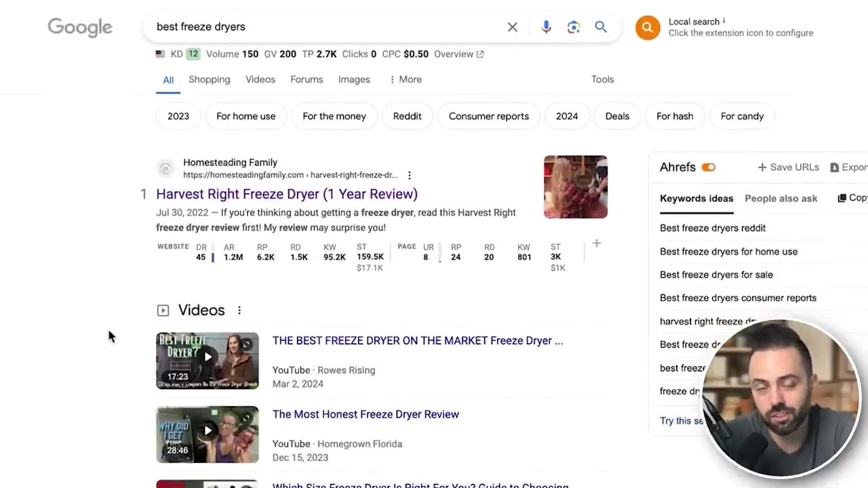Filter by the For home use chip
868x488 pixels.
(246, 116)
